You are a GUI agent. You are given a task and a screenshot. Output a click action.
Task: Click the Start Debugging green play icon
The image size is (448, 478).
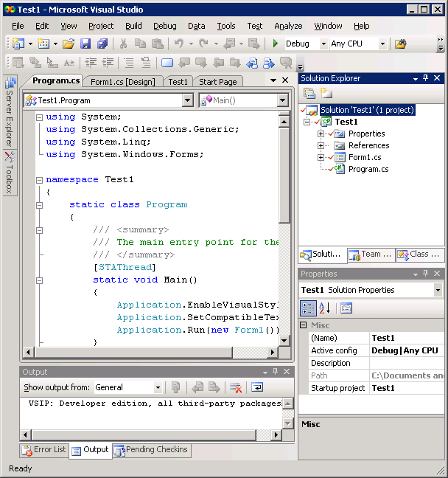(276, 44)
